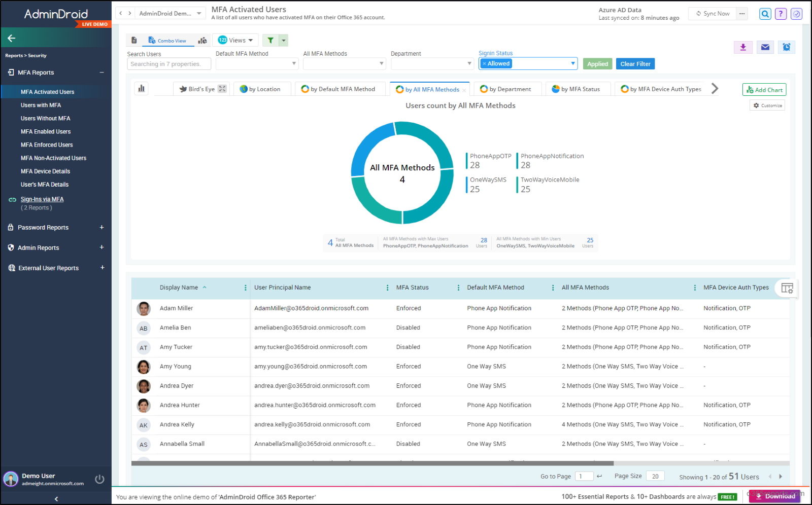812x505 pixels.
Task: Collapse the MFA Reports section
Action: pyautogui.click(x=102, y=73)
